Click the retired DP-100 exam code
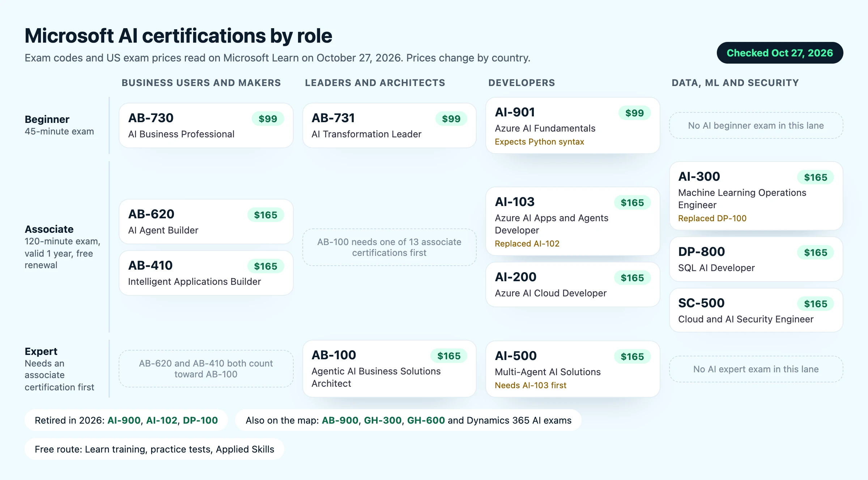Screen dimensions: 868x480 [x=200, y=420]
